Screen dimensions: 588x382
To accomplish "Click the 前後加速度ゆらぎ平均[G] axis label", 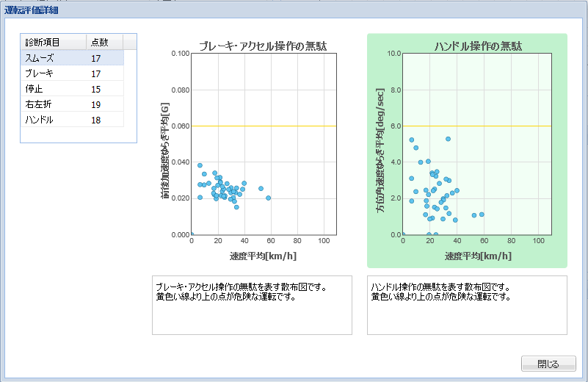I will (165, 151).
